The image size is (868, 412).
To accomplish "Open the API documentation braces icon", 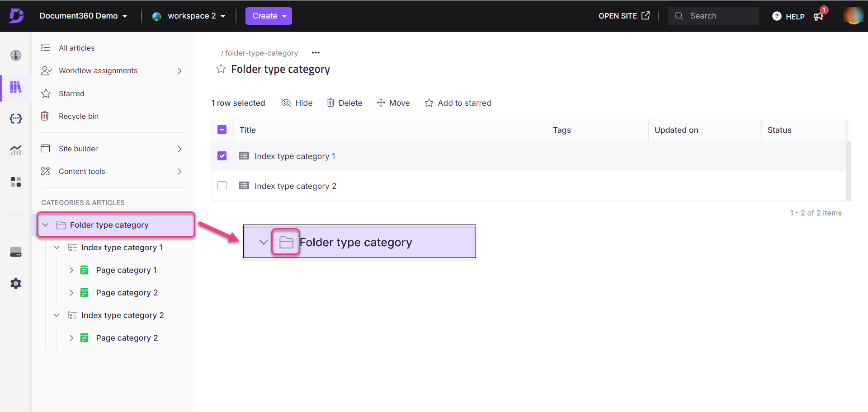I will tap(16, 119).
